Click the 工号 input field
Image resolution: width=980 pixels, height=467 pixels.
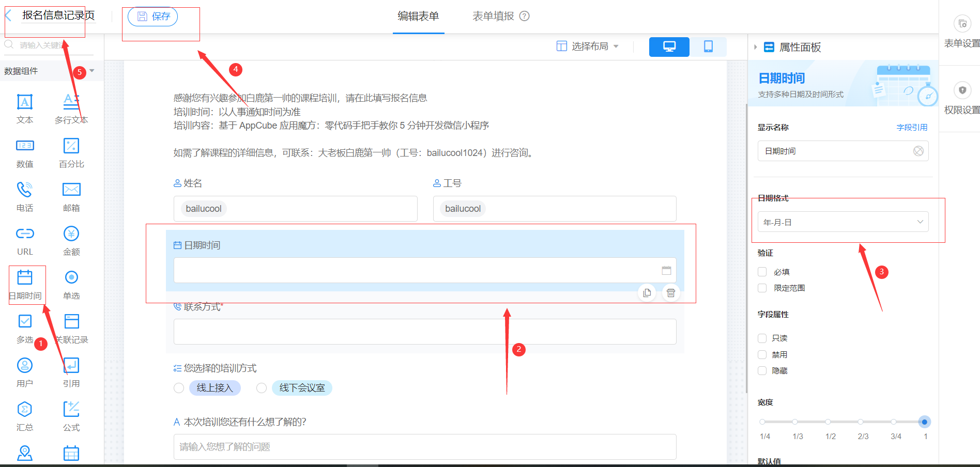pos(555,209)
